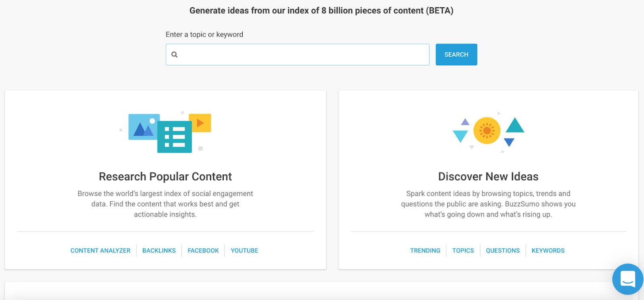Screen dimensions: 644x300
Task: Click the Discover New Ideas heading
Action: point(488,176)
